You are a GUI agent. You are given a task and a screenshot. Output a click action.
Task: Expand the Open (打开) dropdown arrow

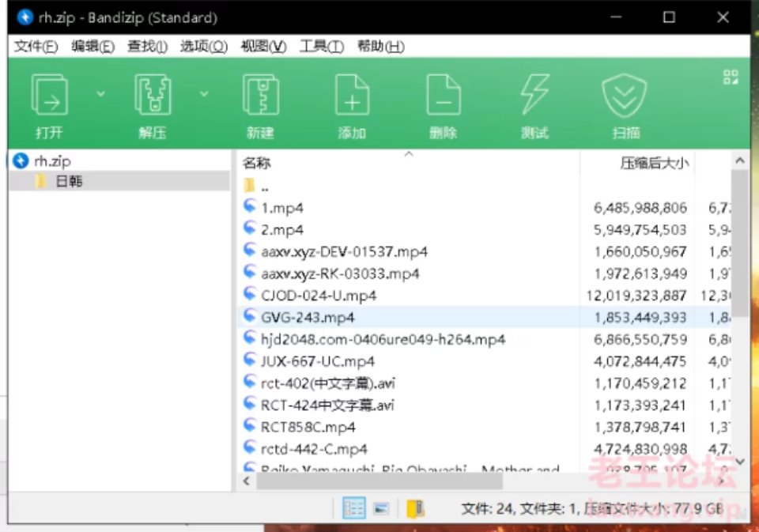coord(100,93)
